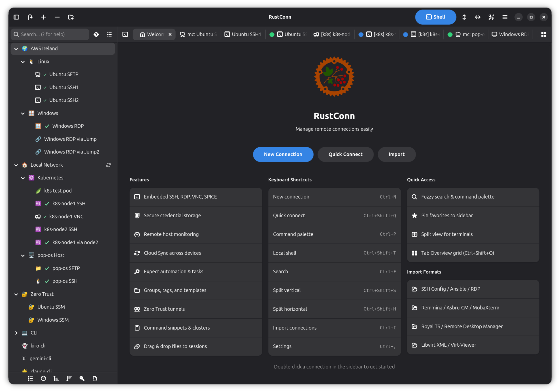Image resolution: width=560 pixels, height=392 pixels.
Task: Open the hamburger main menu
Action: click(505, 17)
